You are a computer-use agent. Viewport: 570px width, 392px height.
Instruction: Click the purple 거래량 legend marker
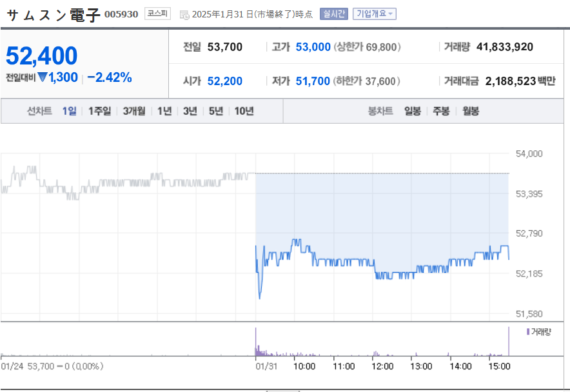[x=528, y=331]
